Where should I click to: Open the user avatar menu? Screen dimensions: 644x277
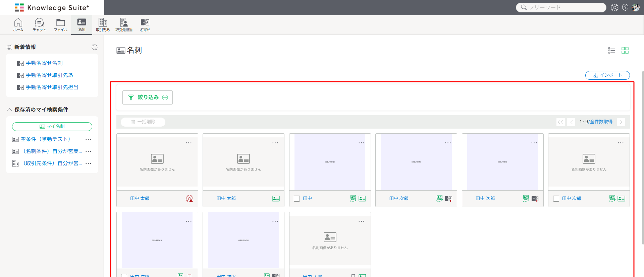(x=636, y=7)
